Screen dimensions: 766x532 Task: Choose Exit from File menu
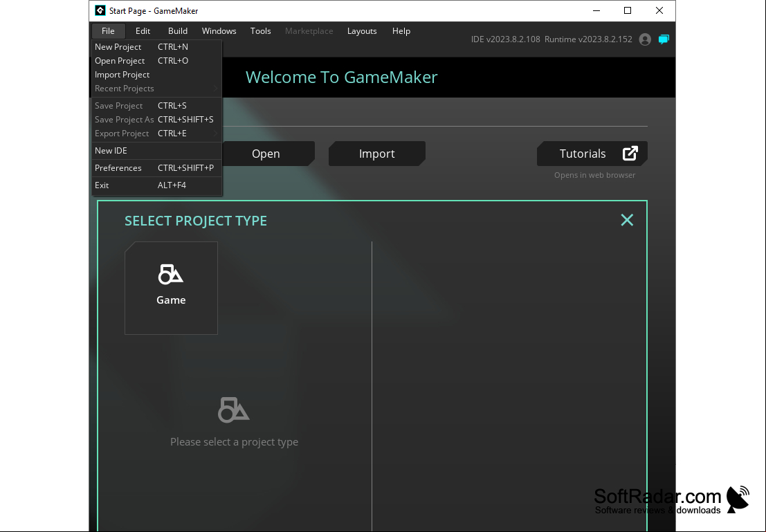(157, 185)
